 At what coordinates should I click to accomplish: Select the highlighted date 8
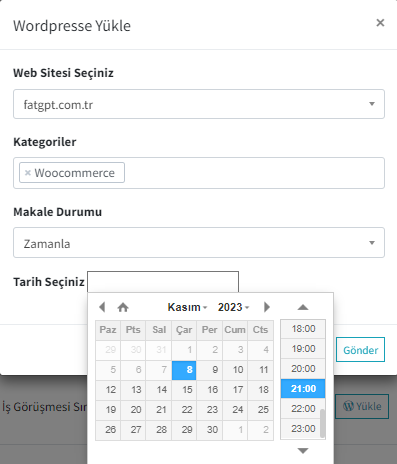click(184, 370)
